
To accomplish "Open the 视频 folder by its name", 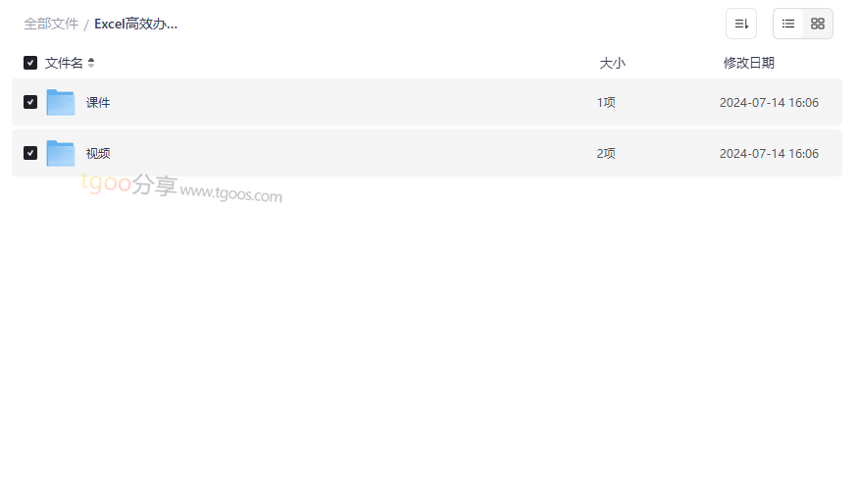I will click(x=98, y=153).
